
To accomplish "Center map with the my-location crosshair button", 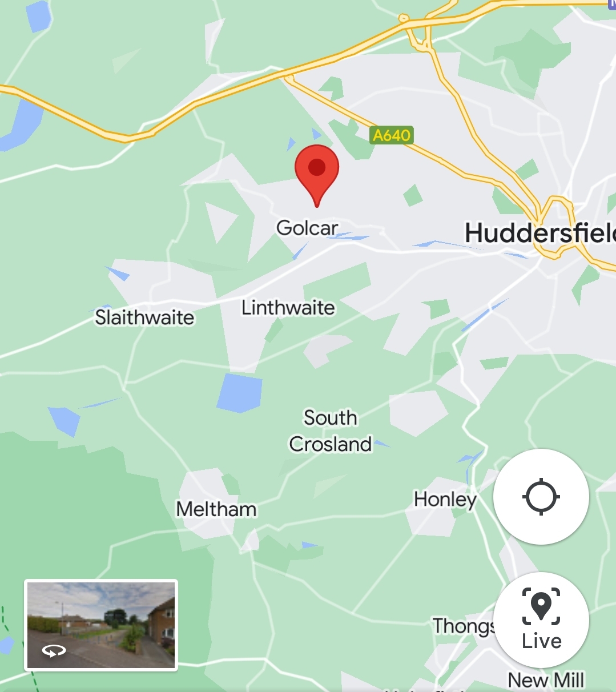I will [x=541, y=497].
